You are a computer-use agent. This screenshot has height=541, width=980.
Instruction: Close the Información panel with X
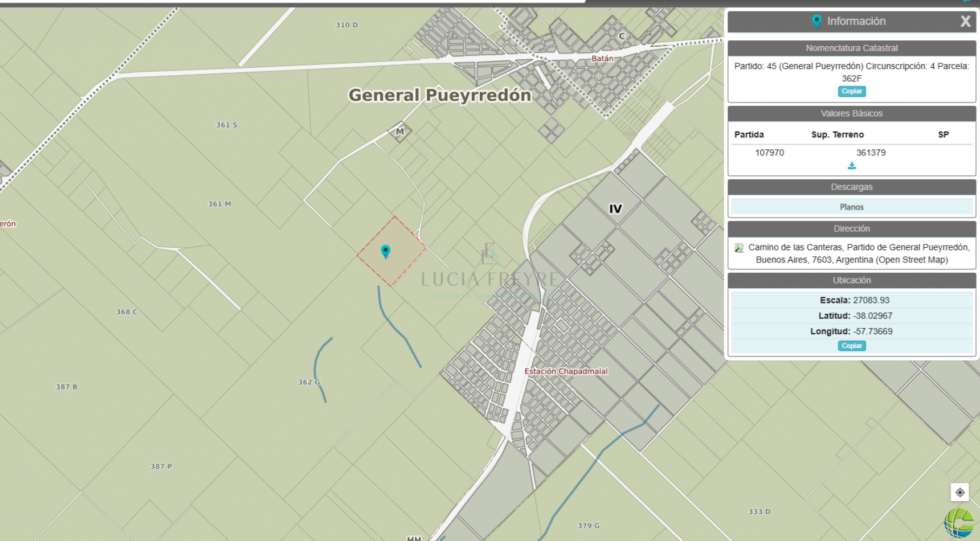tap(965, 22)
